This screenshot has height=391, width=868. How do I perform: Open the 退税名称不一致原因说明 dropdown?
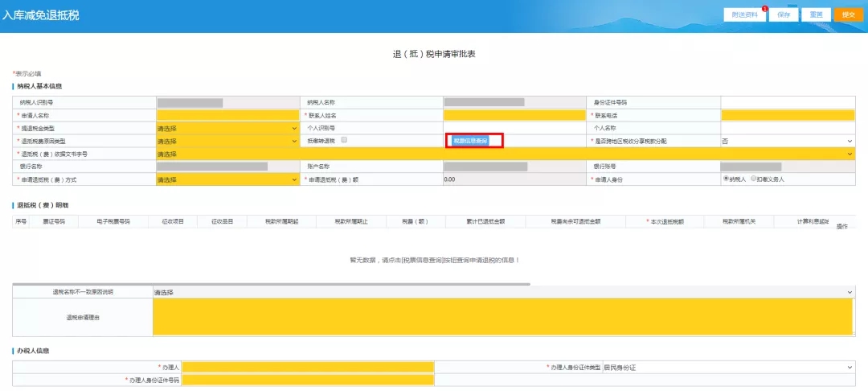pos(504,292)
